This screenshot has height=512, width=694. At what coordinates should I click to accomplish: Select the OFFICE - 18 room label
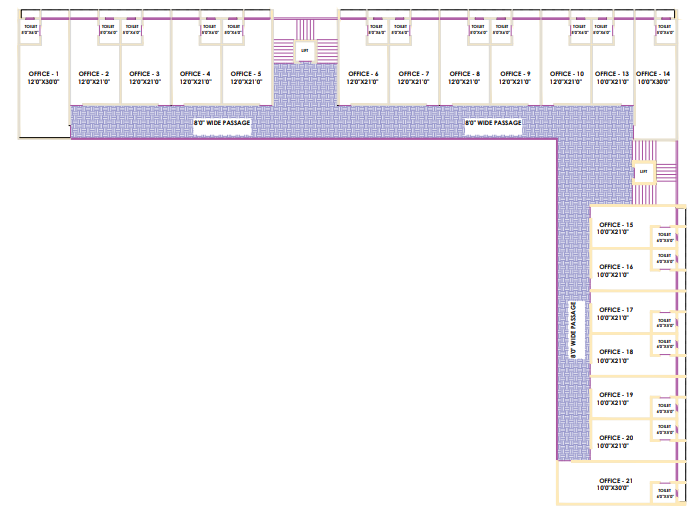coord(615,356)
